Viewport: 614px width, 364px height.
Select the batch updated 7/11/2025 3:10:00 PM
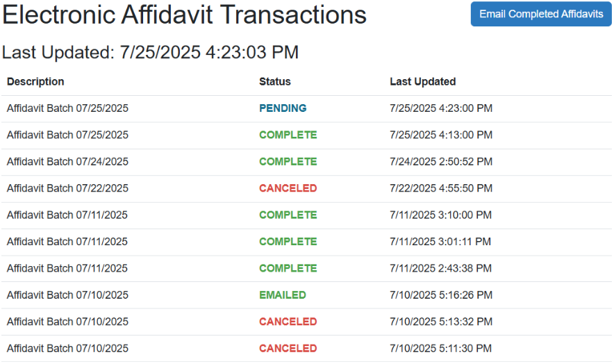coord(306,215)
